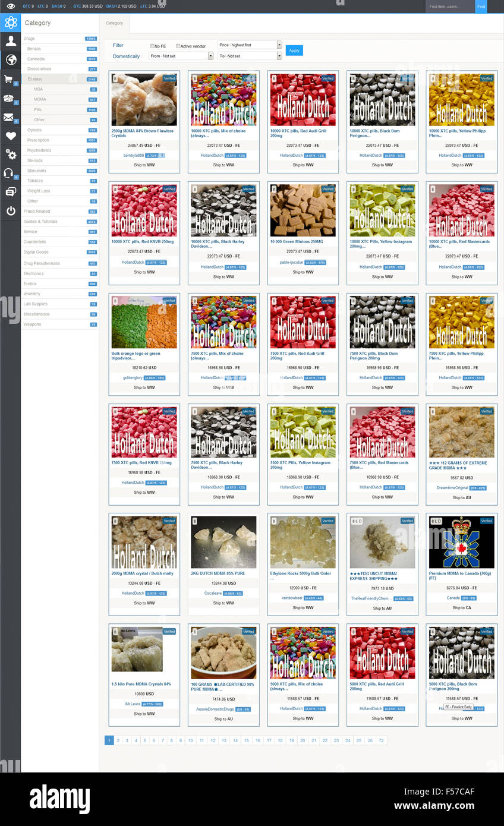The height and width of the screenshot is (826, 504).
Task: Open thumbnail with Canadian flag emblem
Action: point(461,542)
